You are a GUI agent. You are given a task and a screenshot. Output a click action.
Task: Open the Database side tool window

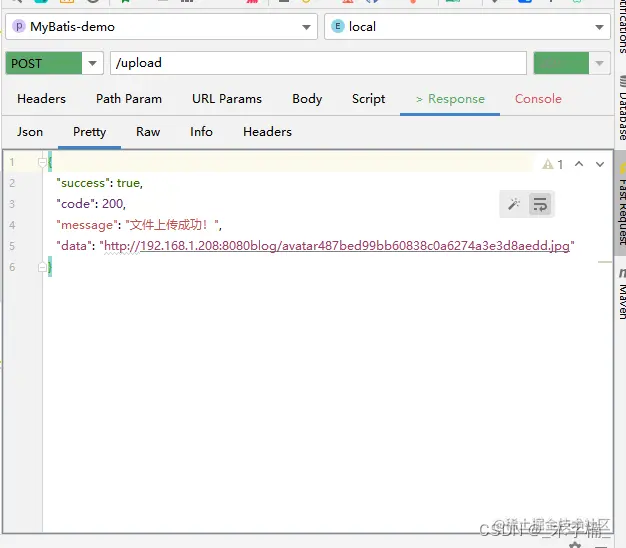[622, 108]
